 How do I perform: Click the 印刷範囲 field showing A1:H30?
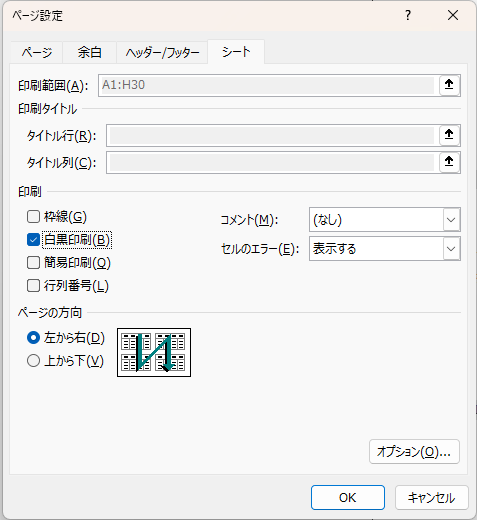coord(268,85)
